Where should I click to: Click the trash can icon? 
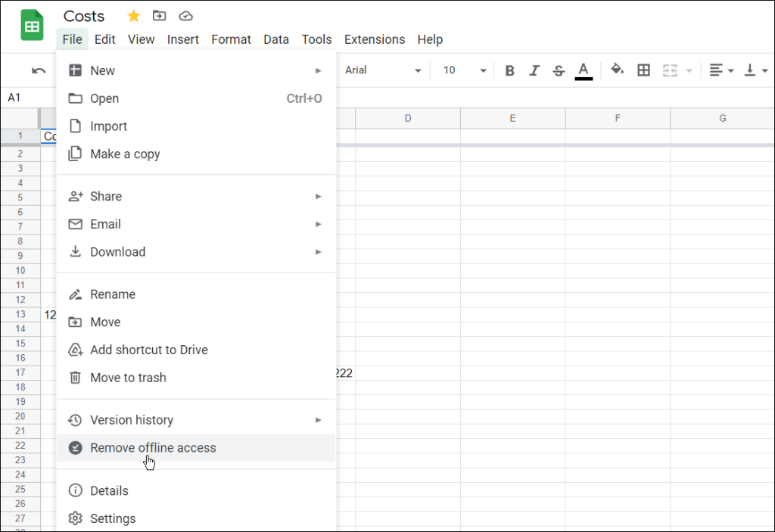pos(75,378)
